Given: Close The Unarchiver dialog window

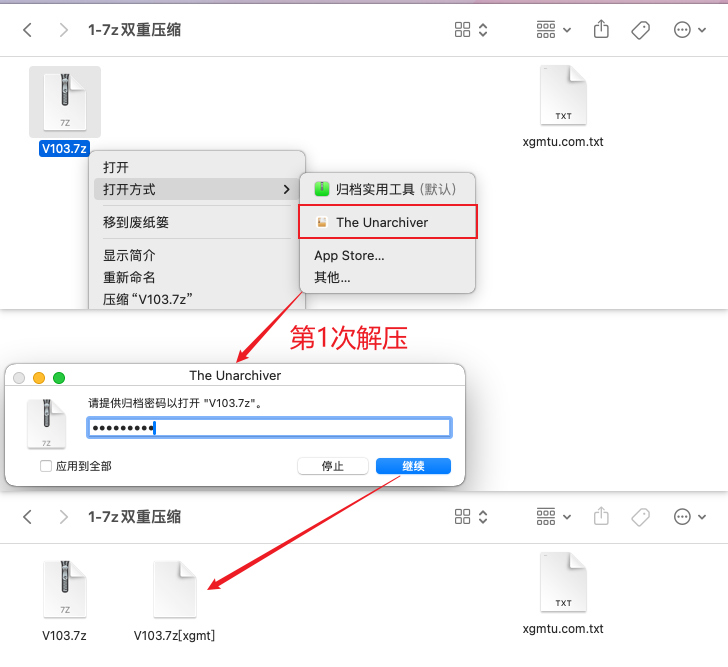Looking at the screenshot, I should click(19, 378).
